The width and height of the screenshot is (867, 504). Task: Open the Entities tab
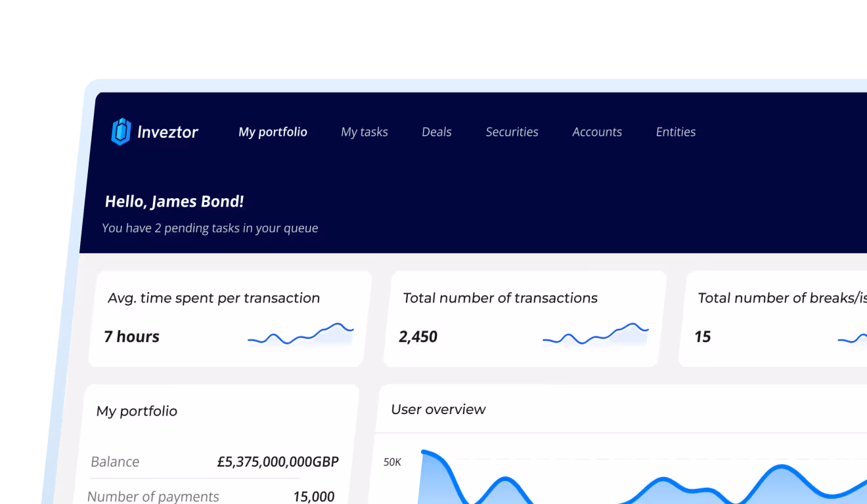(x=676, y=132)
